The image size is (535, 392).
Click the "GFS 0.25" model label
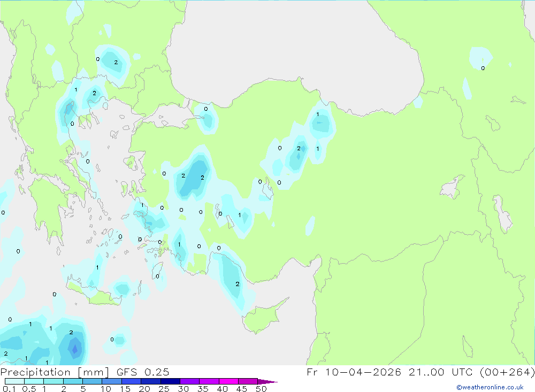tap(143, 372)
